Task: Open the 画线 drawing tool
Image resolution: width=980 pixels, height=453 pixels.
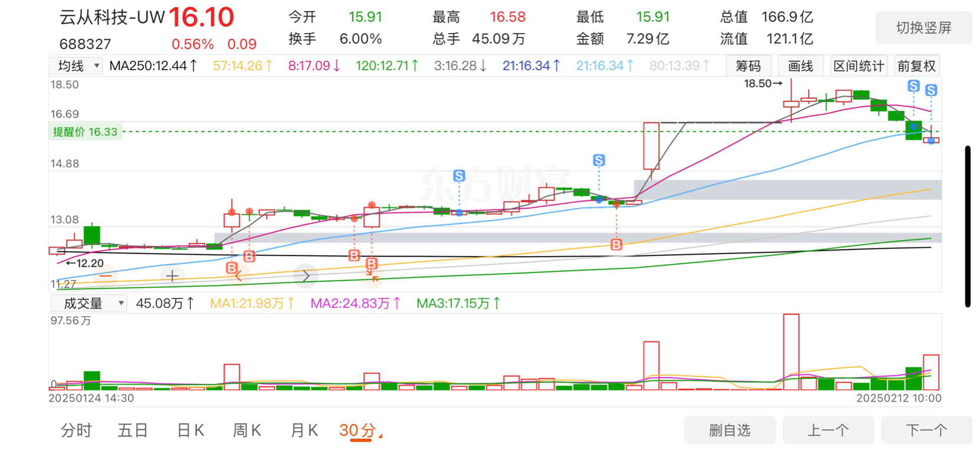Action: [x=800, y=66]
